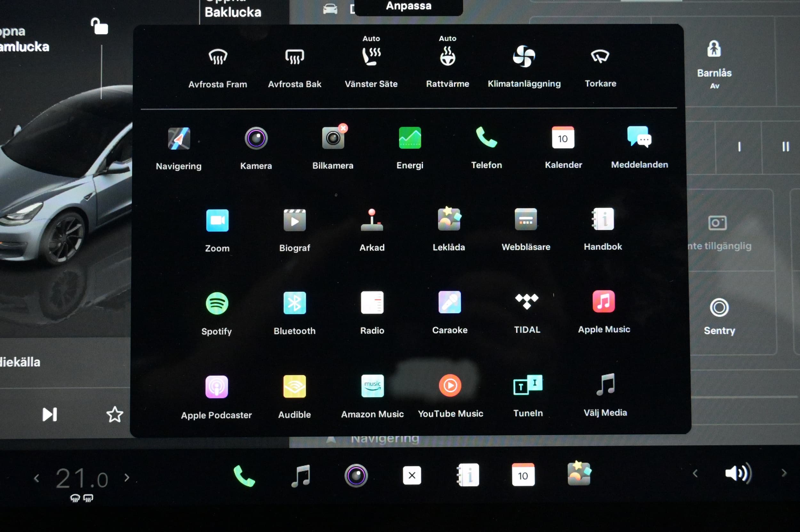This screenshot has height=532, width=800.
Task: Favorite the current track with star
Action: (115, 414)
